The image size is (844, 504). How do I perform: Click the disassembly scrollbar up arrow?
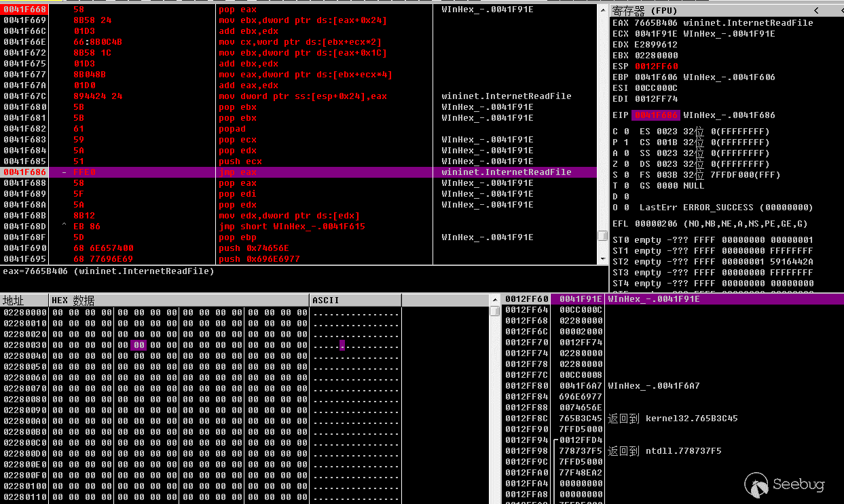[x=602, y=10]
